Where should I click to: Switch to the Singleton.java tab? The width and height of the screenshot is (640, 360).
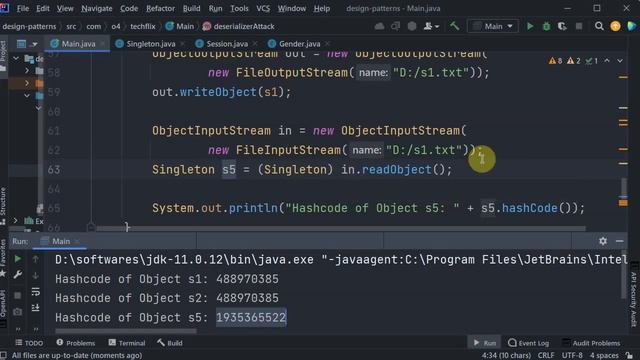click(x=151, y=44)
